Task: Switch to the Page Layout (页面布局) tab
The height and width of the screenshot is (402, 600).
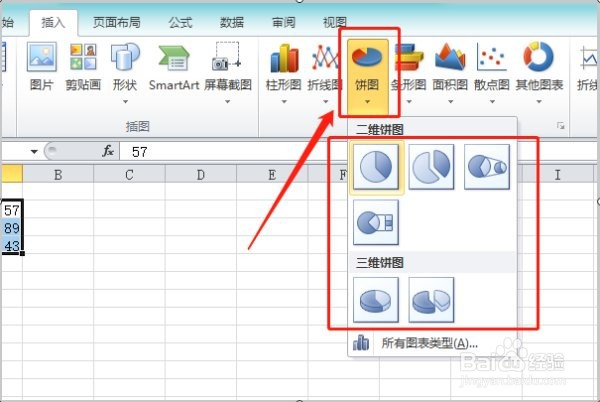Action: pyautogui.click(x=117, y=23)
